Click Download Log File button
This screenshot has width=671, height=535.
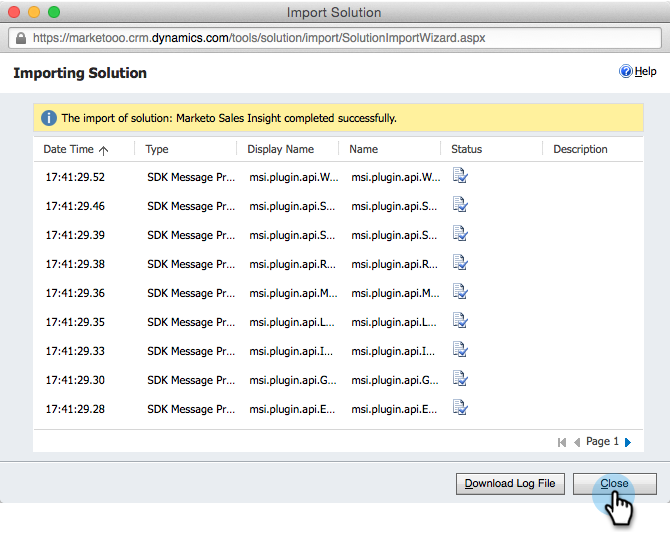510,484
